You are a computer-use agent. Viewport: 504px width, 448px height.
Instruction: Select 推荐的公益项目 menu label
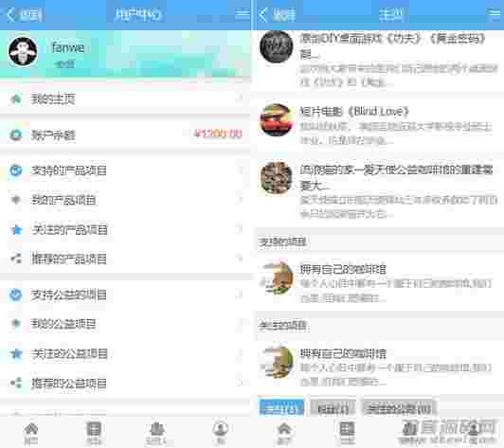tap(69, 383)
